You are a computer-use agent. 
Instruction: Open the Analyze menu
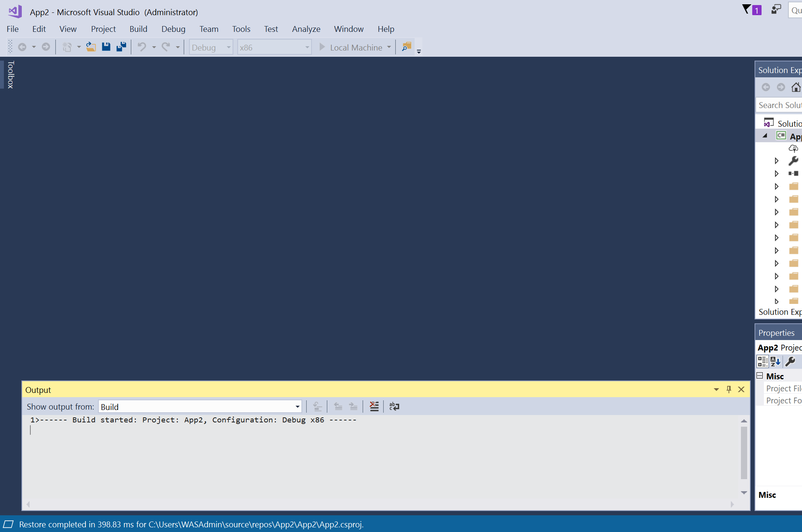pyautogui.click(x=306, y=29)
